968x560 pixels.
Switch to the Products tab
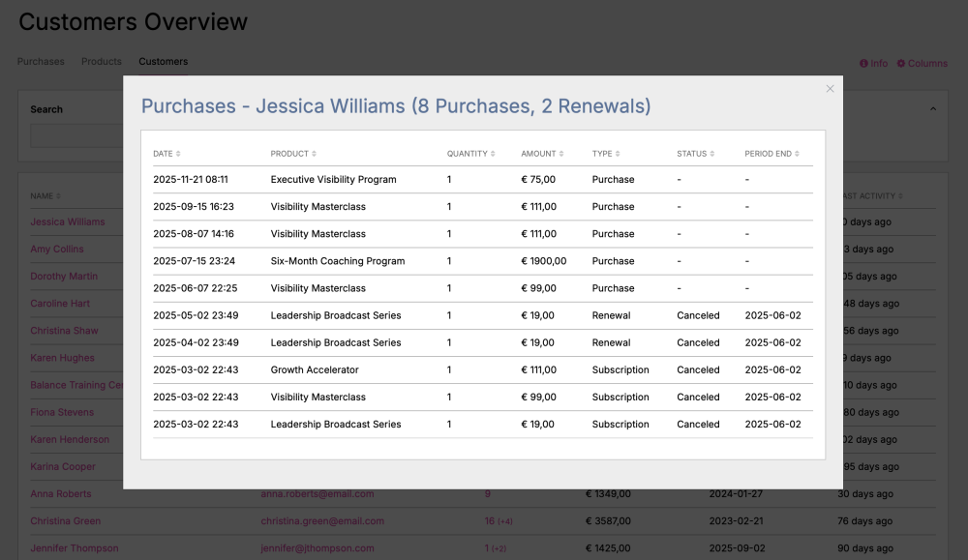102,62
